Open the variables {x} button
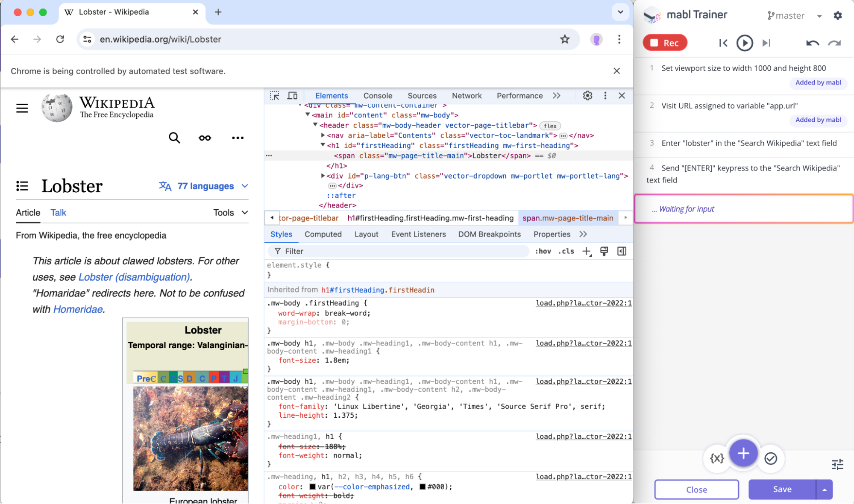 click(716, 458)
